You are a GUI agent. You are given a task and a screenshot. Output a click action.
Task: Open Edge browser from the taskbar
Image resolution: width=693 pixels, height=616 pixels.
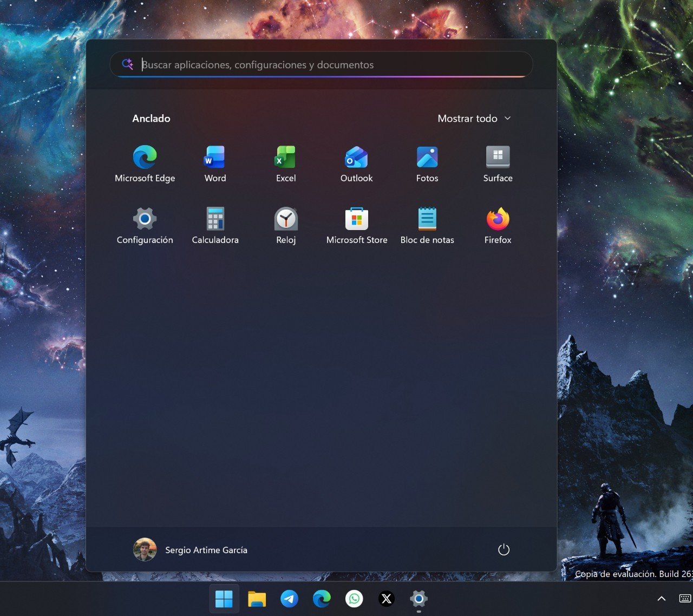pyautogui.click(x=322, y=599)
